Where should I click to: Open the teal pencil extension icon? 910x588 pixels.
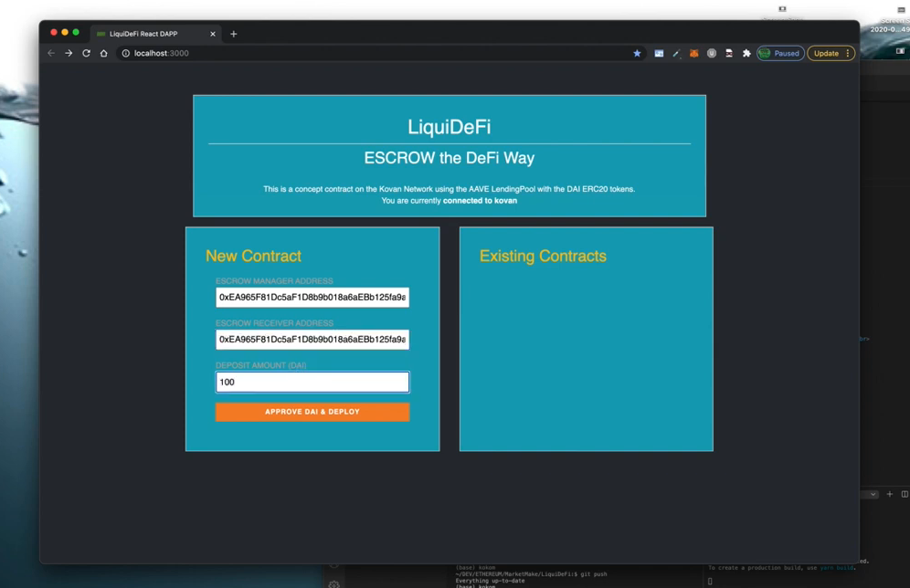(676, 53)
